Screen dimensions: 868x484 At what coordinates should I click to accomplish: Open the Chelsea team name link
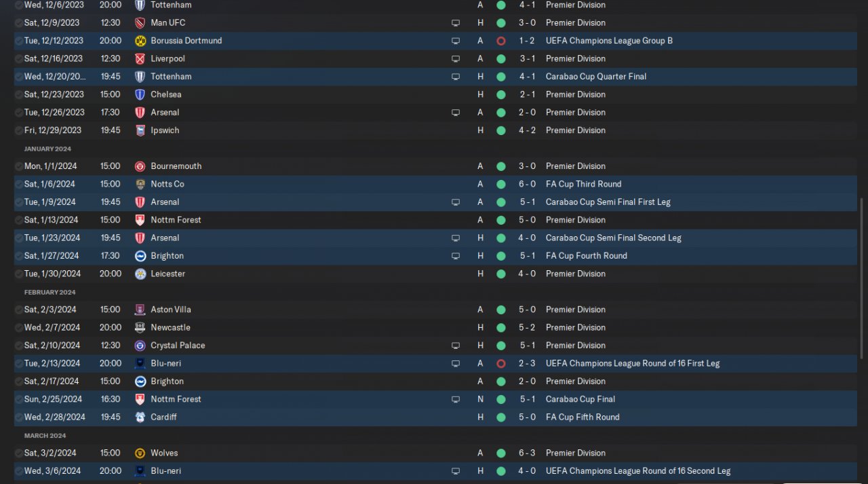tap(165, 94)
